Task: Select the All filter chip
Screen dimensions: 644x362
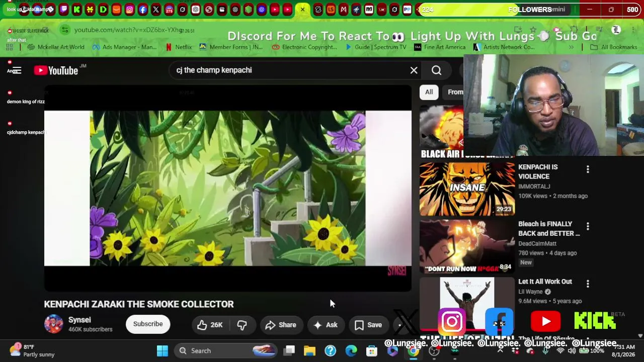Action: 429,92
